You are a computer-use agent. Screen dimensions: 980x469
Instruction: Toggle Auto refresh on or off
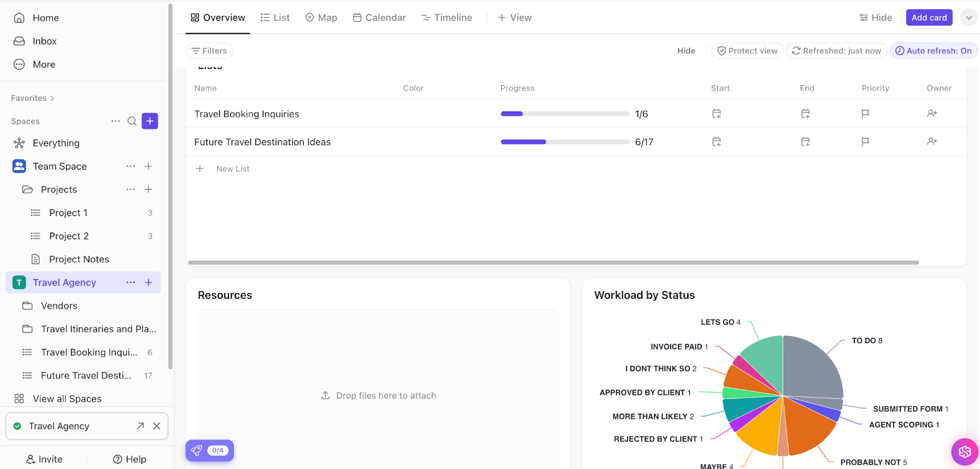pos(933,51)
